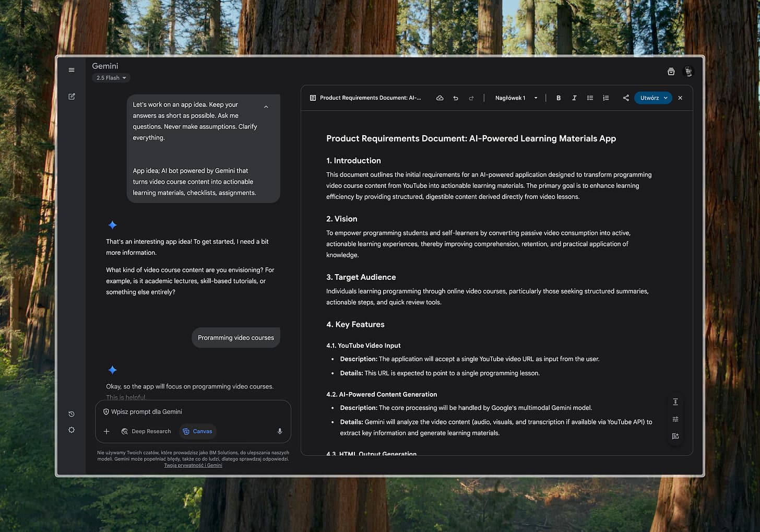The height and width of the screenshot is (532, 760).
Task: Toggle the Canvas mode in the prompt bar
Action: 197,431
